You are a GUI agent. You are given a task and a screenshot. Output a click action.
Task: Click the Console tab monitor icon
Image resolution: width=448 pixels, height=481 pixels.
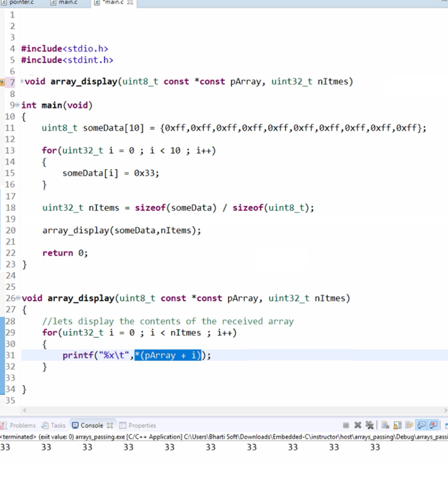[x=75, y=425]
